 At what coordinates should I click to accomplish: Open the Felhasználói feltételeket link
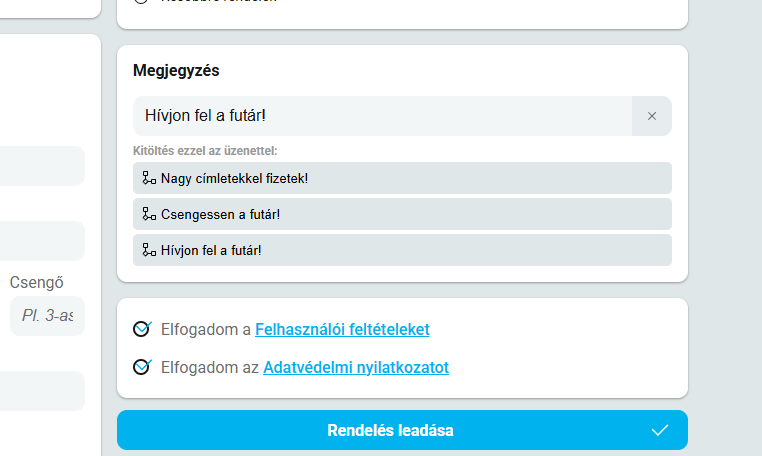[x=342, y=329]
